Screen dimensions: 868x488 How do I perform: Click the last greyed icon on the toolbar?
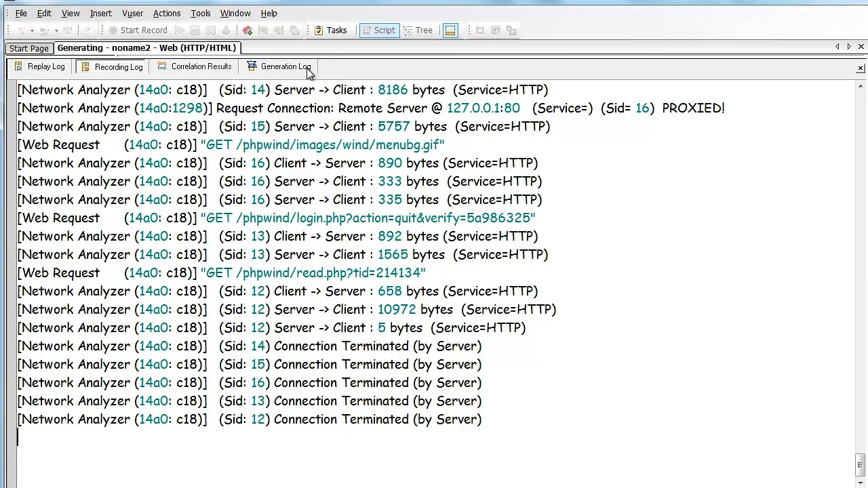coord(512,30)
